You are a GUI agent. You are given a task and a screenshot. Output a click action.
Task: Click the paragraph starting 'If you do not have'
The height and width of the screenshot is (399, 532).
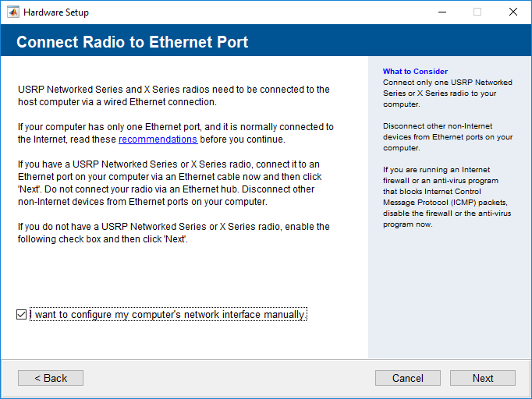pos(173,233)
